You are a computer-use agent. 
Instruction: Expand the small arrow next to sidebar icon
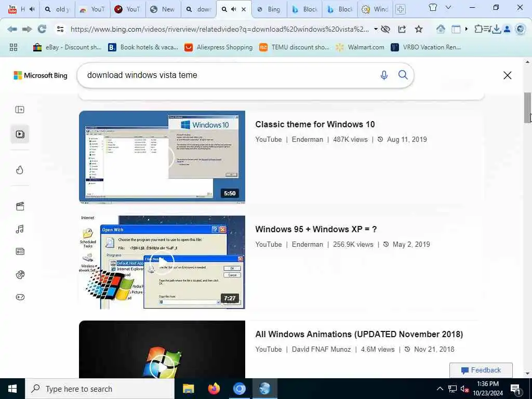(x=467, y=29)
